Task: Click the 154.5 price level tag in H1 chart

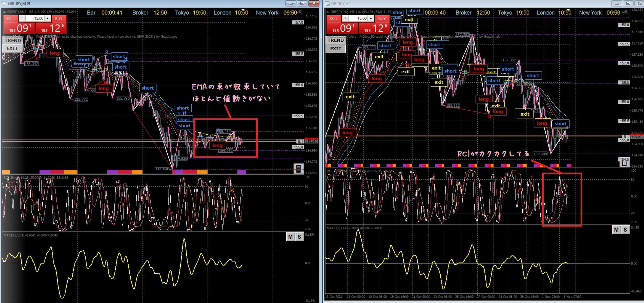Action: tap(624, 159)
